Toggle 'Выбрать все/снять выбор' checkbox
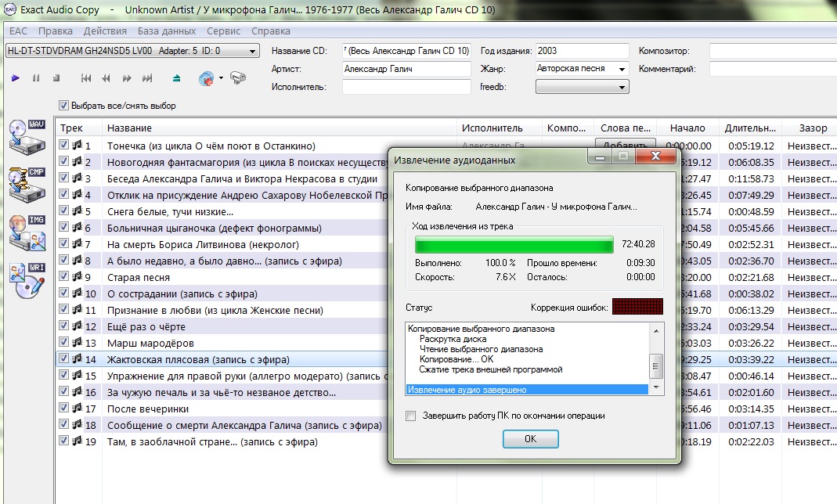Screen dimensions: 837x504 (x=64, y=106)
